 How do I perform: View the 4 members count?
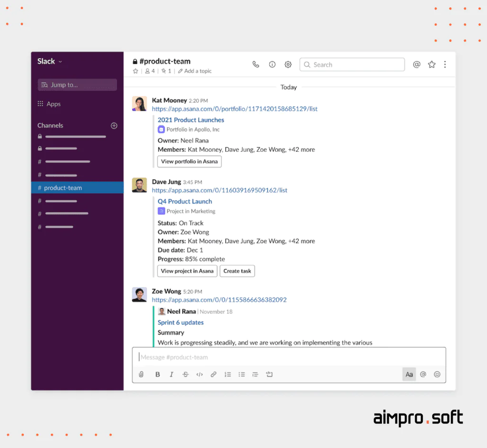coord(150,71)
